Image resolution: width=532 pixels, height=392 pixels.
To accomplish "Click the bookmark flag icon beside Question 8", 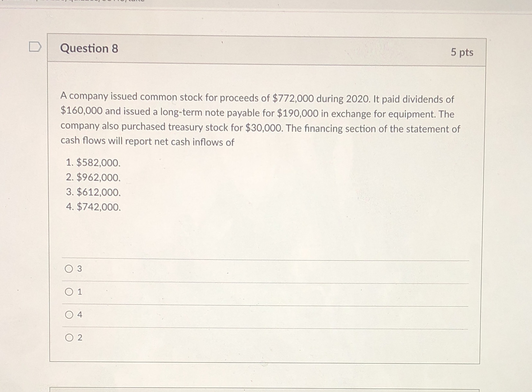I will (x=35, y=46).
